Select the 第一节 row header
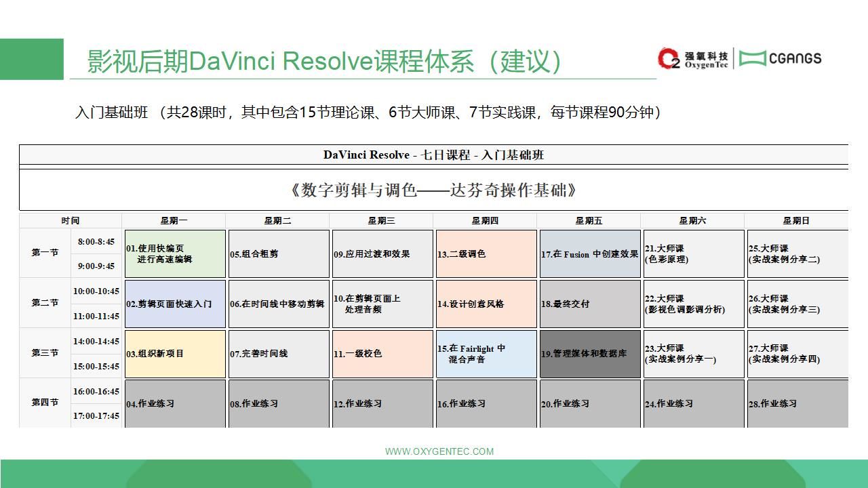 45,253
